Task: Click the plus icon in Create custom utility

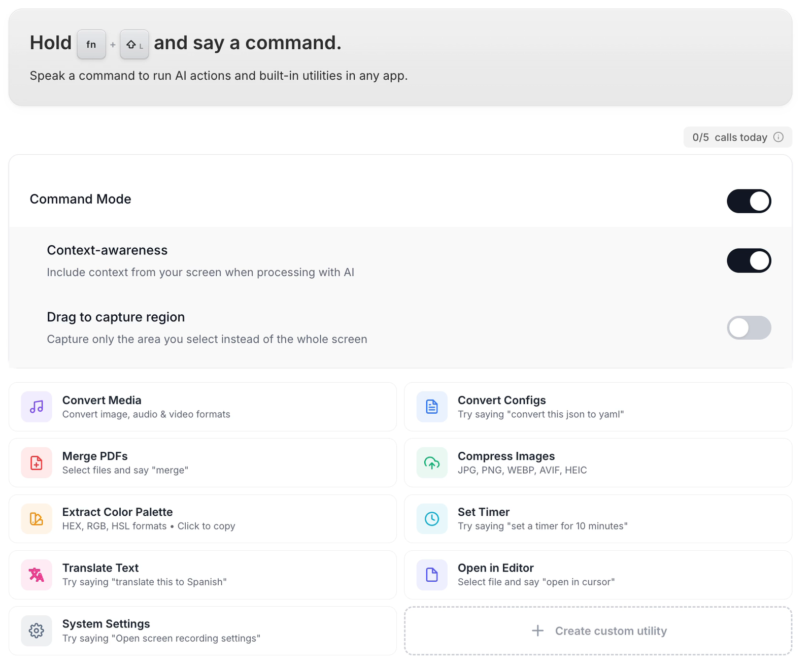Action: pyautogui.click(x=537, y=630)
